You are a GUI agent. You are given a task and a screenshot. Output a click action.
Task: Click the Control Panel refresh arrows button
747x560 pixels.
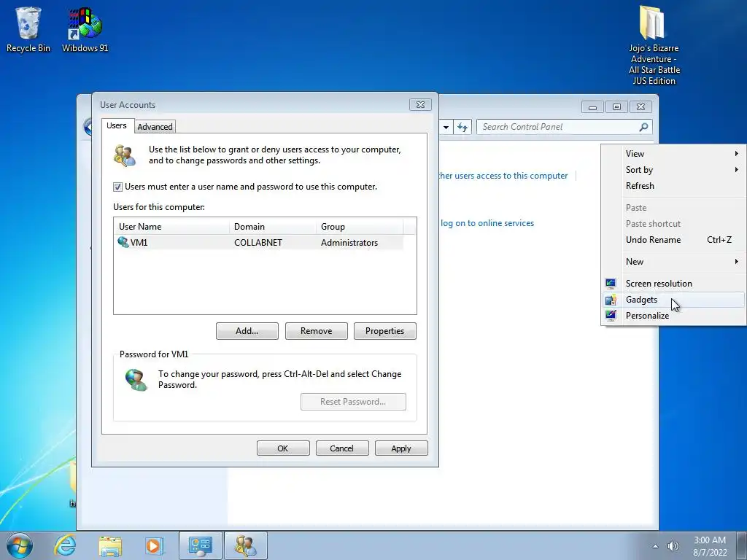462,127
